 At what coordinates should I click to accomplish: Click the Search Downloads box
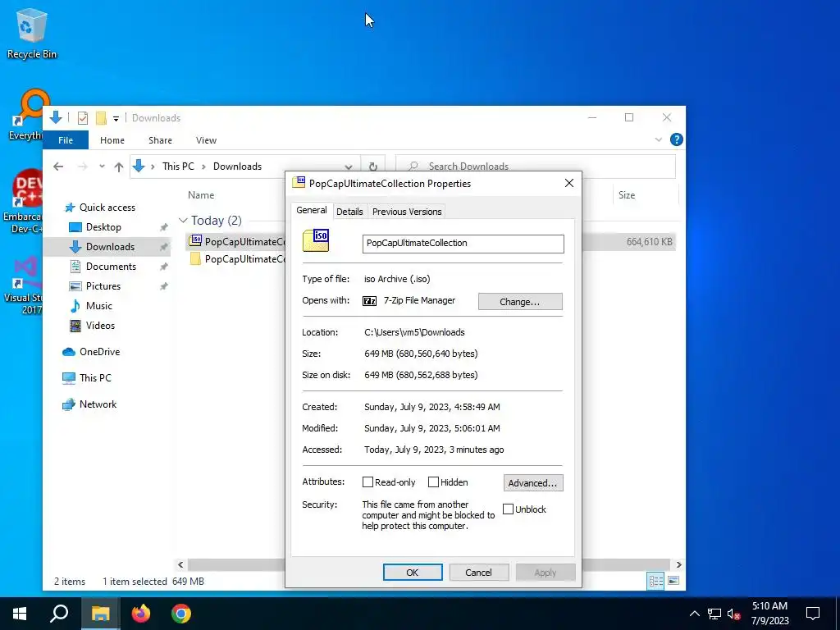[536, 167]
